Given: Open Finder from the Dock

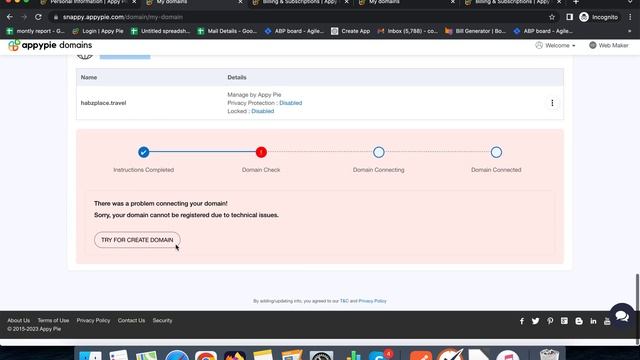Looking at the screenshot, I should pyautogui.click(x=90, y=356).
